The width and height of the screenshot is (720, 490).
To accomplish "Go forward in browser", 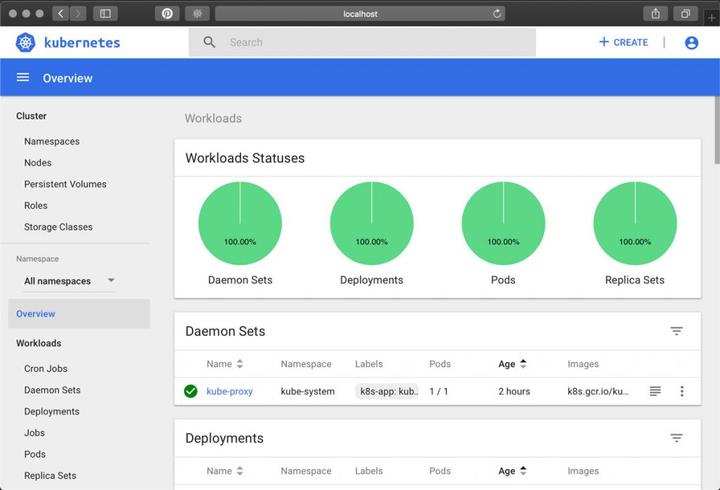I will coord(78,13).
